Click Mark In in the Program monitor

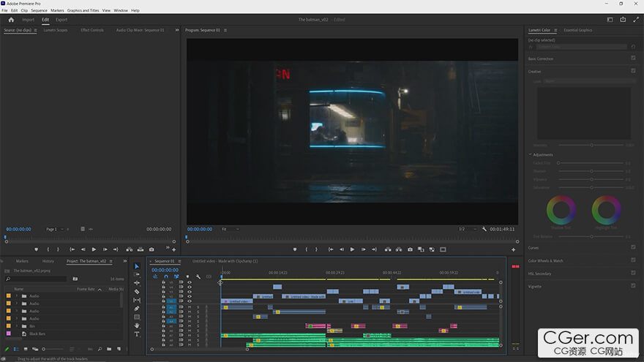point(307,249)
